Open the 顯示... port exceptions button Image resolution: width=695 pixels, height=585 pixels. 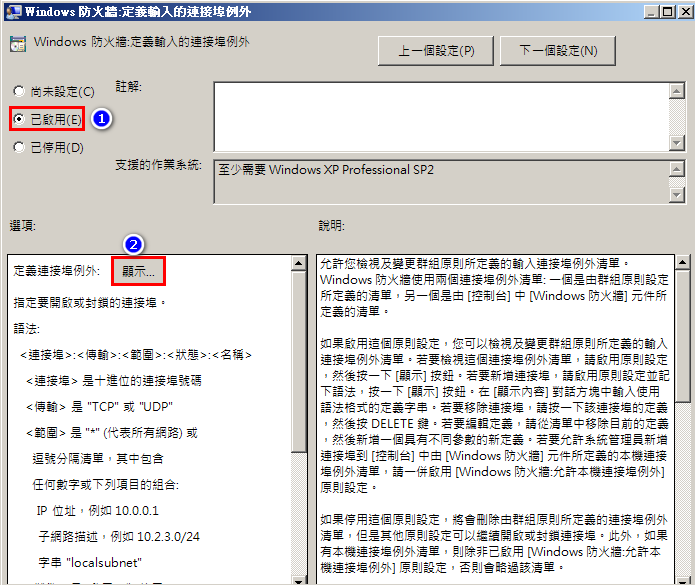(138, 271)
